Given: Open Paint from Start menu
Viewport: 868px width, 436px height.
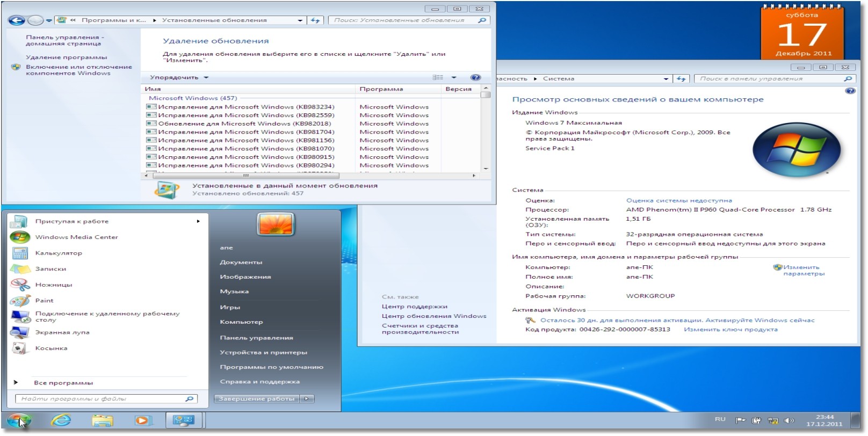Looking at the screenshot, I should (44, 300).
